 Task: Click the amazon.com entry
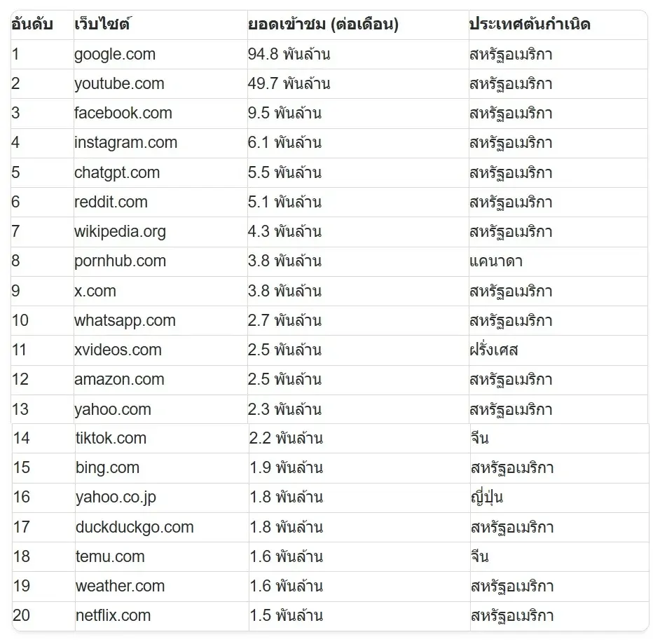tap(119, 380)
